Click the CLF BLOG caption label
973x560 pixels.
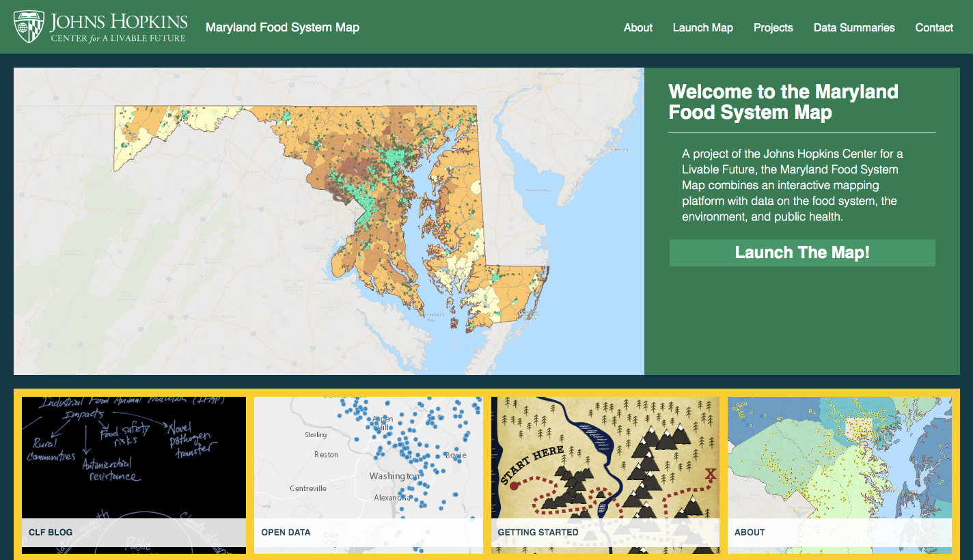pos(51,532)
